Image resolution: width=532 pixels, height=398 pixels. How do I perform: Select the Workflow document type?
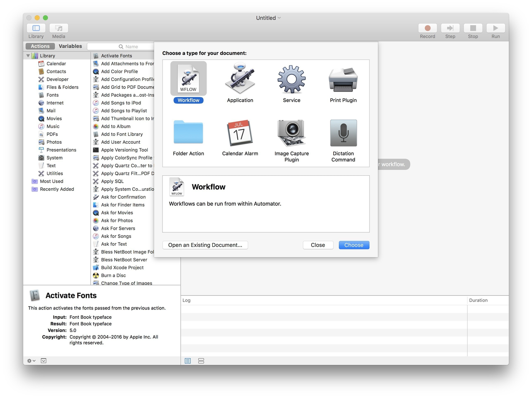click(x=188, y=83)
